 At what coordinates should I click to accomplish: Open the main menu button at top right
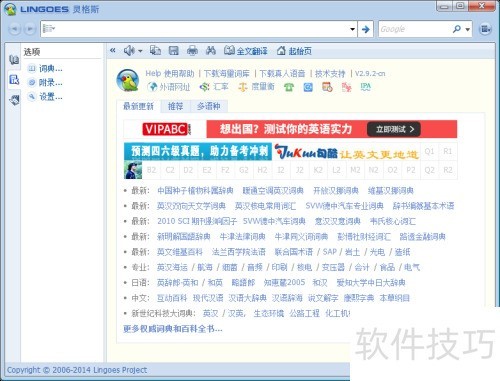coord(485,29)
